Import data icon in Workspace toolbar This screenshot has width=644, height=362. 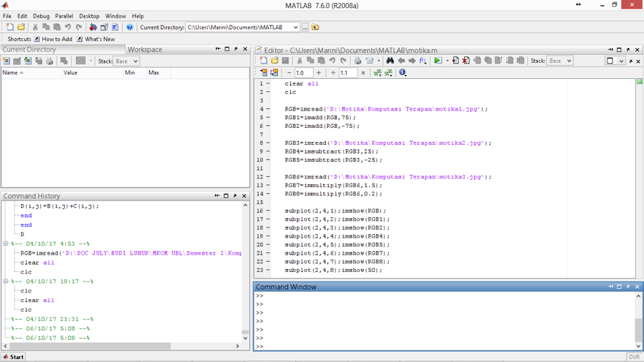(x=28, y=61)
